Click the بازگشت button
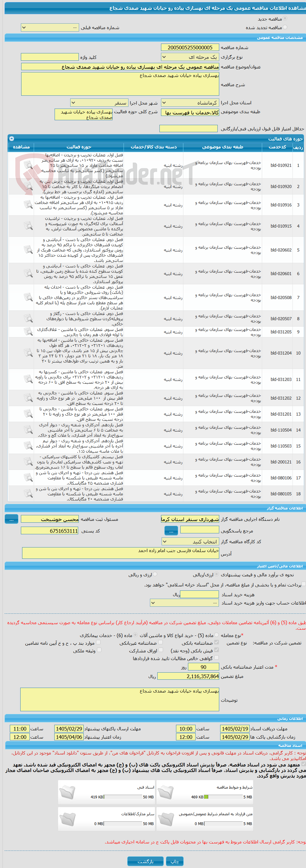306x868 pixels. pos(145,861)
